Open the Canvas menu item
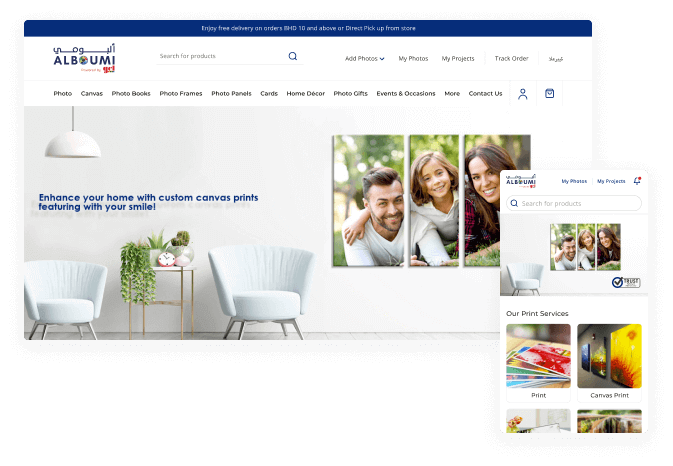Image resolution: width=673 pixels, height=466 pixels. tap(92, 94)
